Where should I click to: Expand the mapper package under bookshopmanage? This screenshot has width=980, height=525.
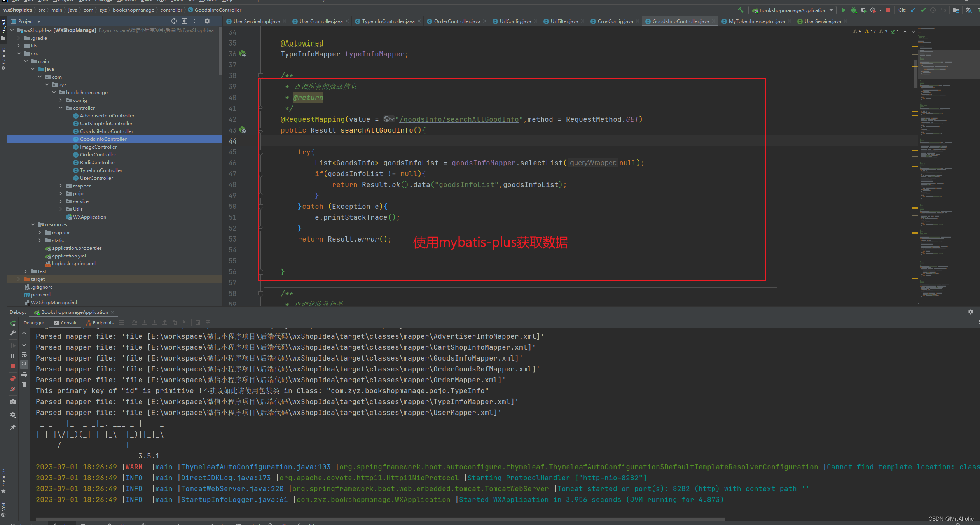click(x=61, y=185)
